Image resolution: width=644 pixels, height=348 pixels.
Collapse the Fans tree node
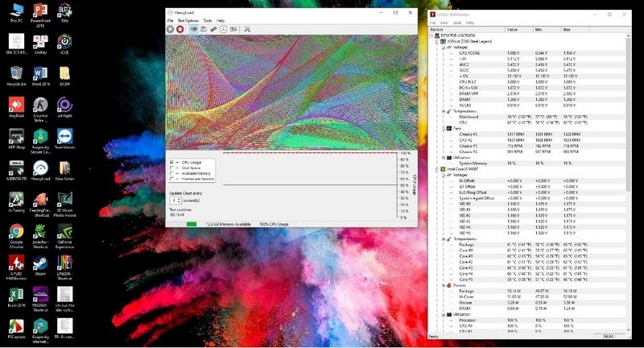(x=443, y=128)
